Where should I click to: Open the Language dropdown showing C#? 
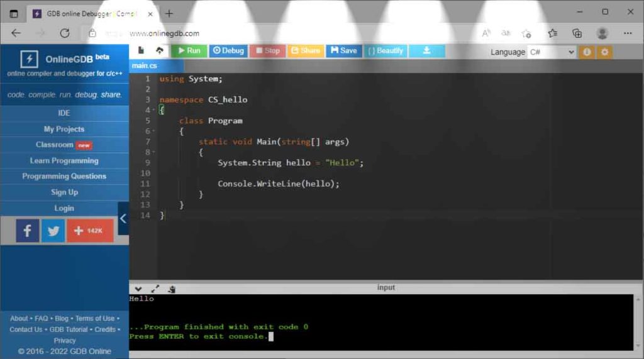(x=552, y=52)
